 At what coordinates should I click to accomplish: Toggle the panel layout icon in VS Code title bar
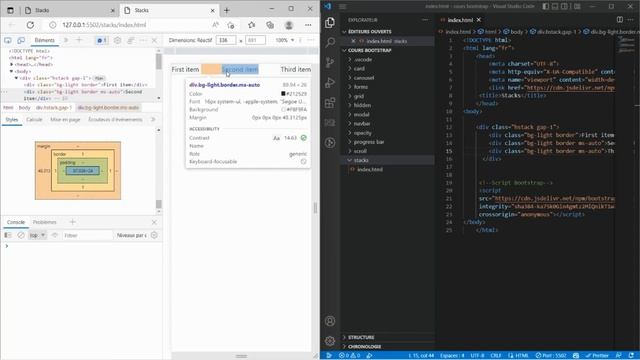pyautogui.click(x=555, y=6)
